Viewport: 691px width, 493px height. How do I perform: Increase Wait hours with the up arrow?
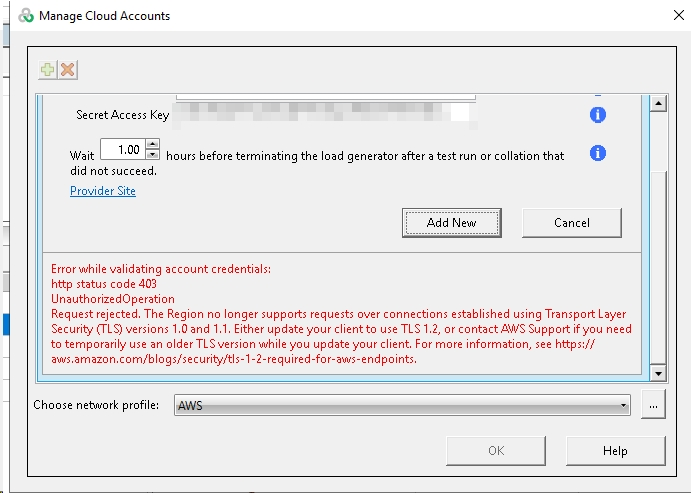coord(152,145)
